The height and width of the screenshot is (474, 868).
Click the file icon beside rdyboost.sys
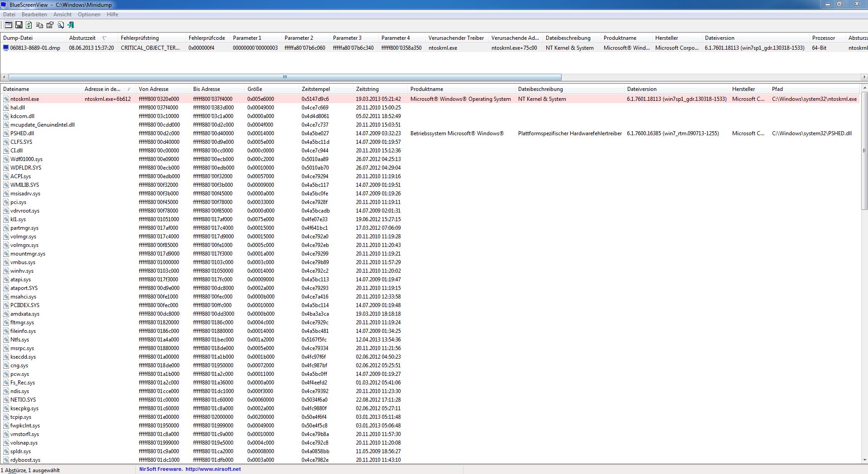pyautogui.click(x=6, y=460)
